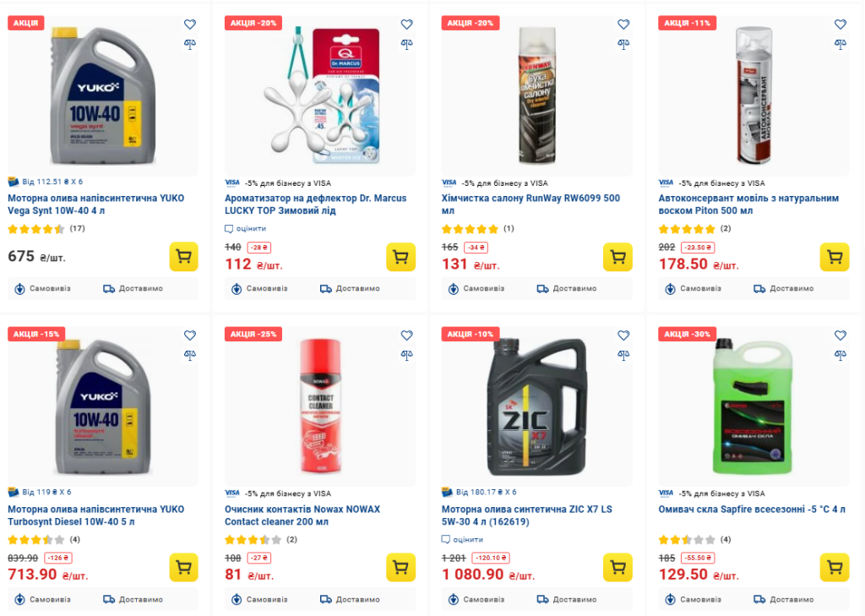Favorite the ZIC X7 LS oil (heart)
Screen dimensions: 865x616
623,335
